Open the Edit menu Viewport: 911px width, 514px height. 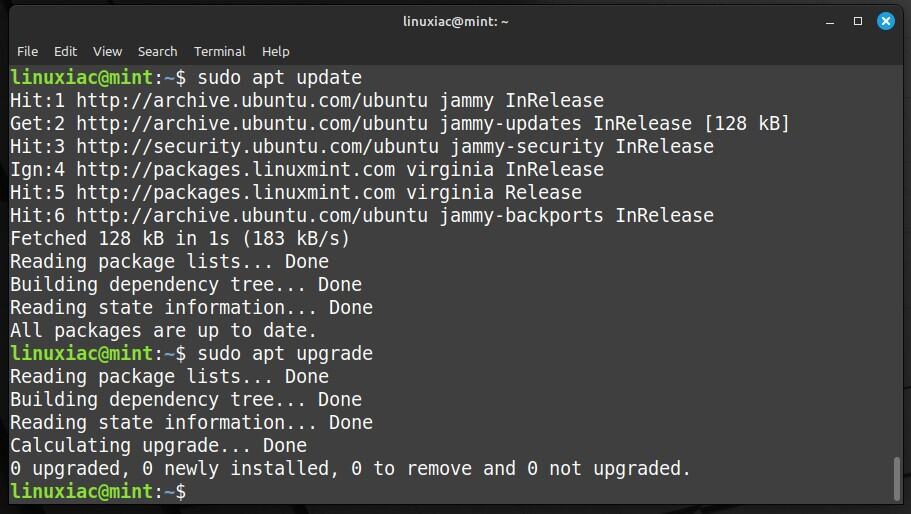pyautogui.click(x=65, y=52)
